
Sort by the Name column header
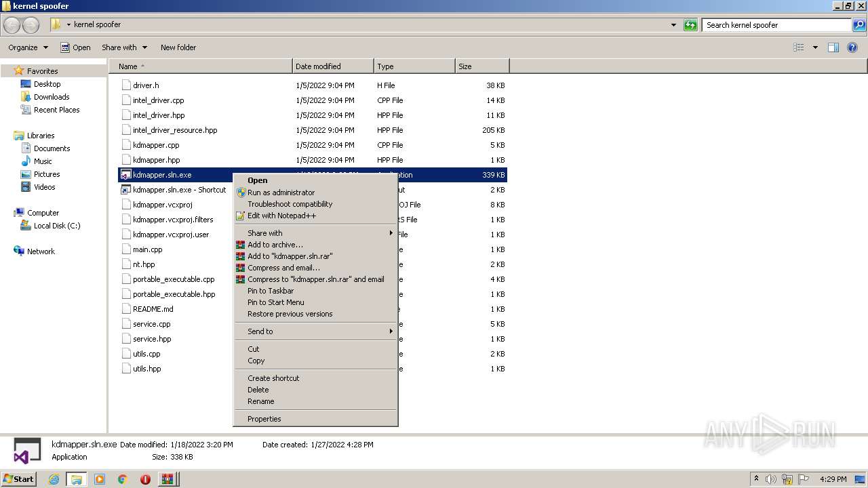200,66
